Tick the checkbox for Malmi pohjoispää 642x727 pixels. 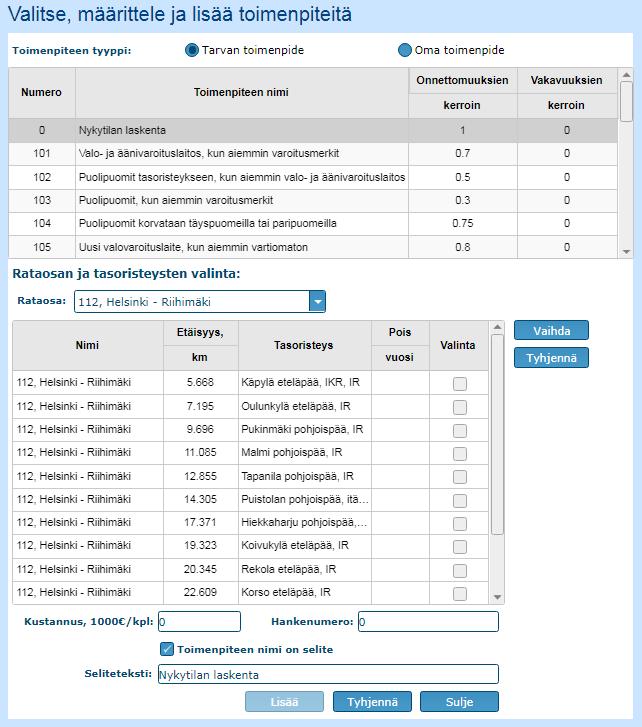[x=459, y=453]
